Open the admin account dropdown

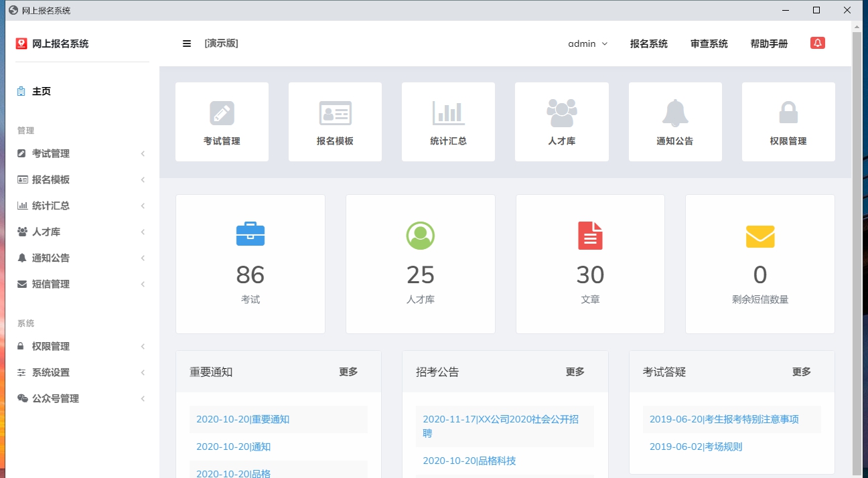click(x=586, y=44)
